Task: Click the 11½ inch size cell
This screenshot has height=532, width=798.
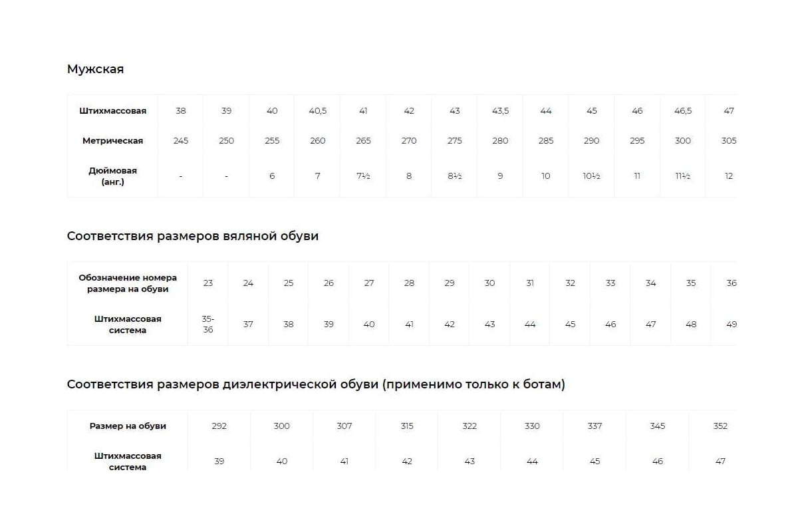Action: click(x=683, y=176)
